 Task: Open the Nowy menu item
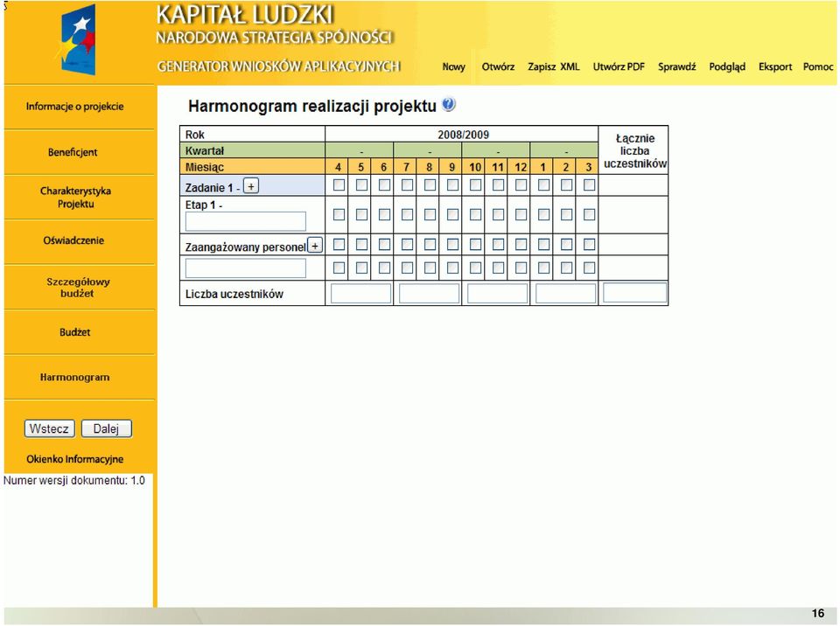[x=454, y=67]
